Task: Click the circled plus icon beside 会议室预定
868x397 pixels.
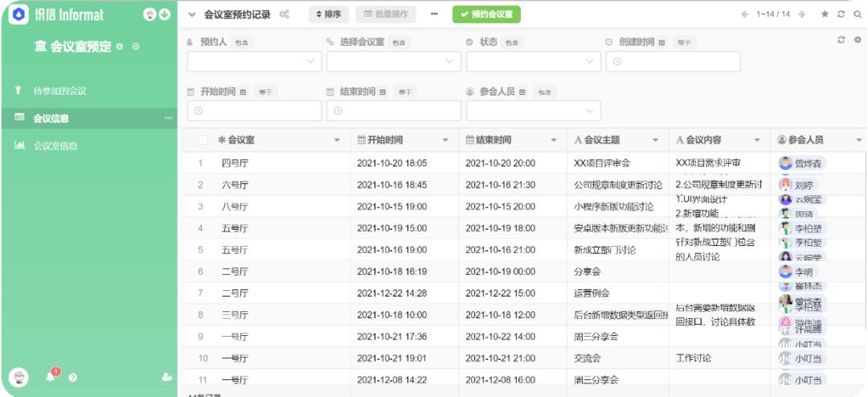Action: coord(136,47)
